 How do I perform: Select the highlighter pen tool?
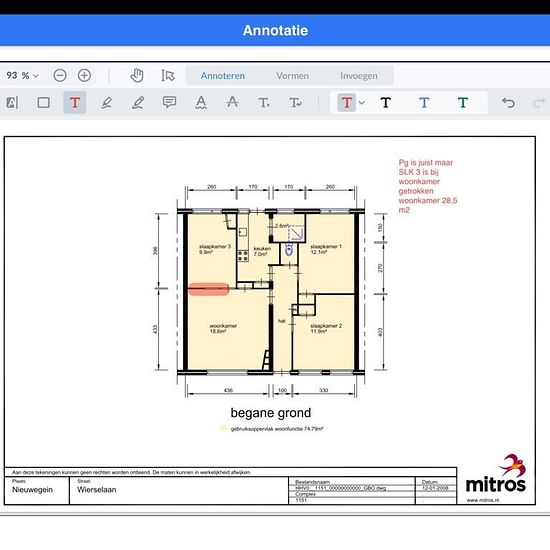tap(106, 103)
